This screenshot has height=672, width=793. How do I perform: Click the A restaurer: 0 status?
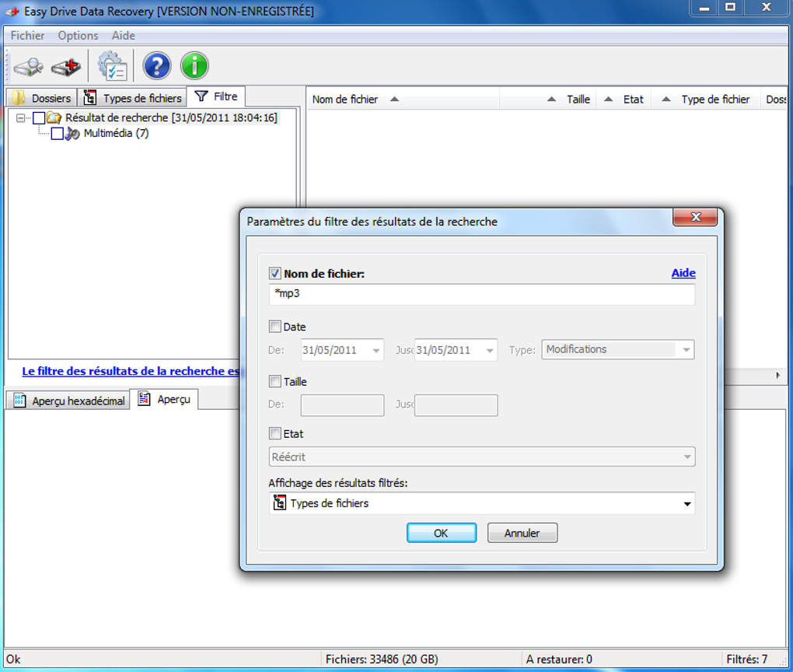[x=559, y=659]
